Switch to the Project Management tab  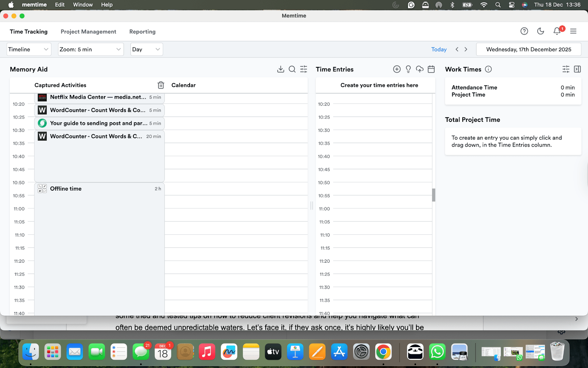click(88, 32)
